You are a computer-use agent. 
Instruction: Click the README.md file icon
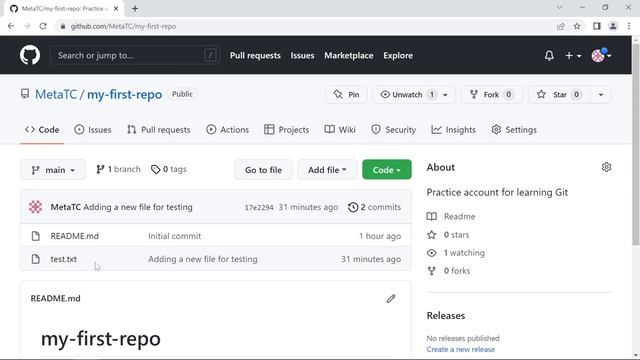coord(36,236)
